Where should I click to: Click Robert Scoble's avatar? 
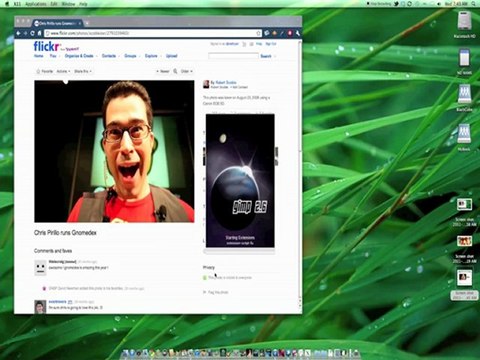pyautogui.click(x=206, y=84)
